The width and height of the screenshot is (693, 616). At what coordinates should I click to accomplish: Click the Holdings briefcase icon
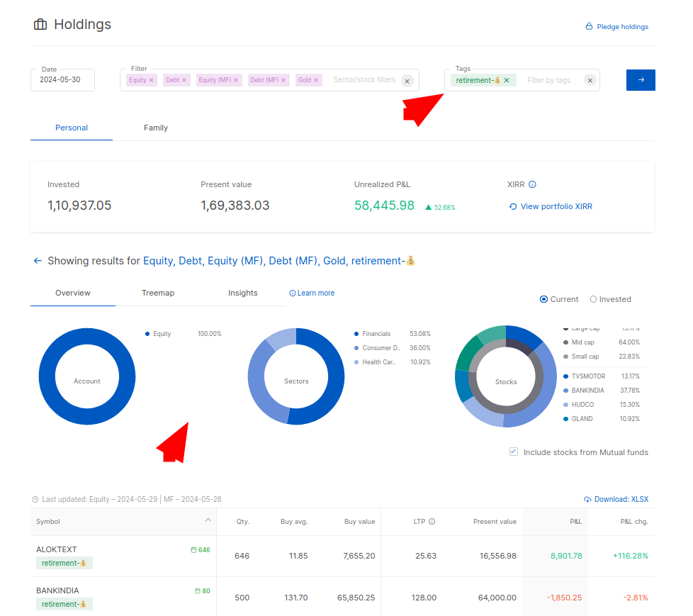(x=40, y=23)
